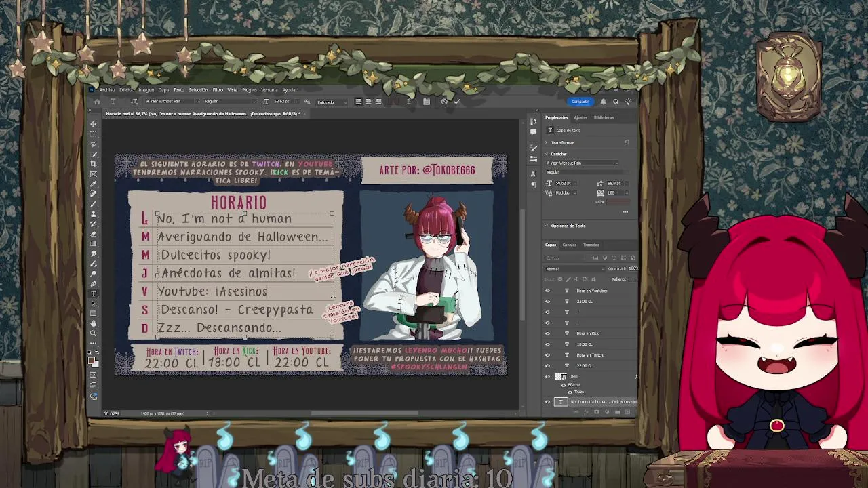Open the Filtro menu
Viewport: 868px width, 488px height.
pos(218,90)
